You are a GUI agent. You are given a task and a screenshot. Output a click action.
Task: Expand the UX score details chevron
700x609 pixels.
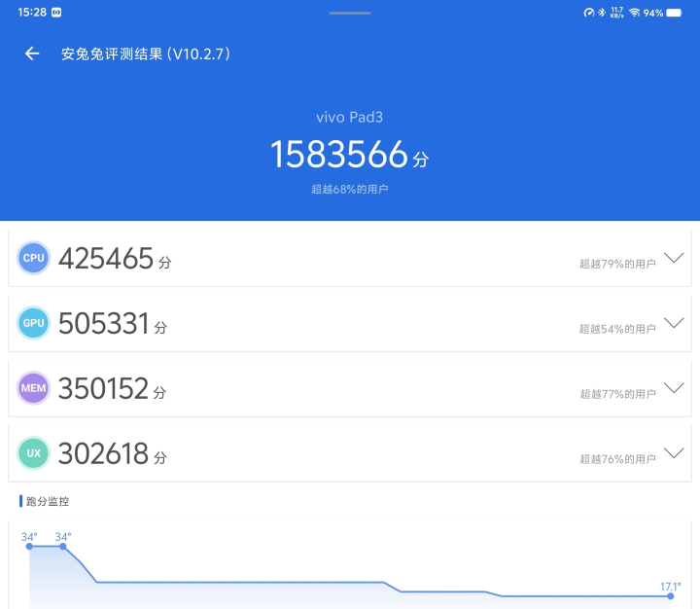pos(674,453)
